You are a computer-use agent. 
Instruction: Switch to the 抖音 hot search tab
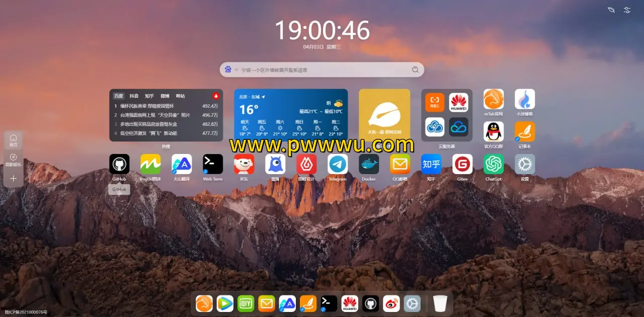click(x=134, y=96)
